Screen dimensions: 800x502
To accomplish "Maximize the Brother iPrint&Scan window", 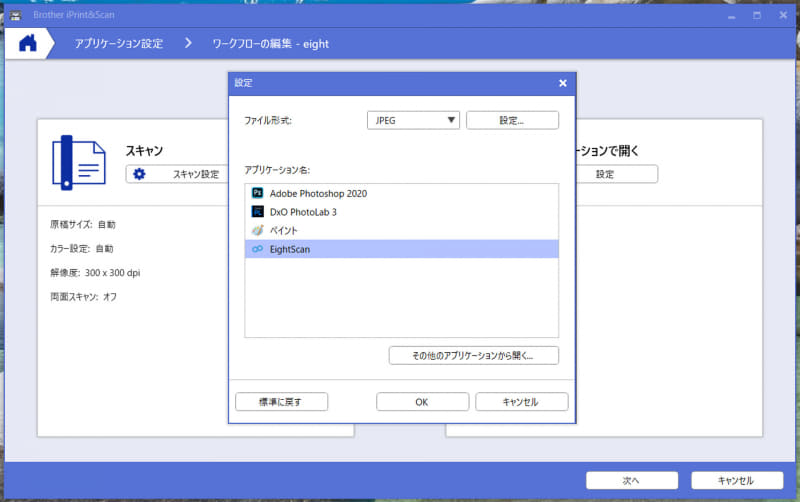I will tap(757, 16).
